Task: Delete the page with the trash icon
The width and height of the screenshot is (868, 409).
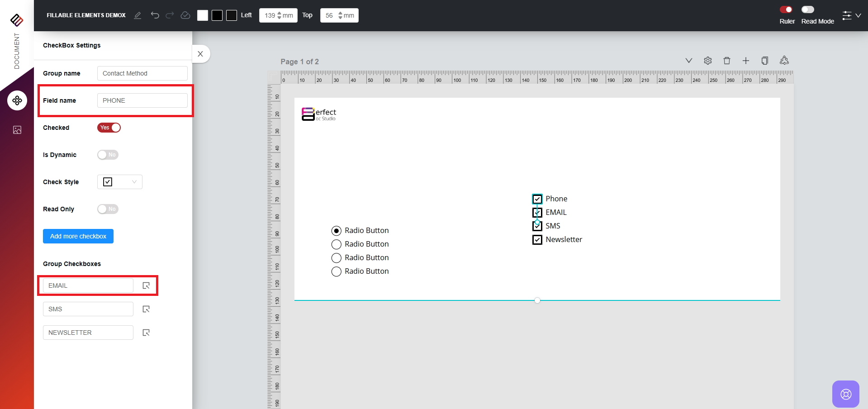Action: [x=727, y=61]
